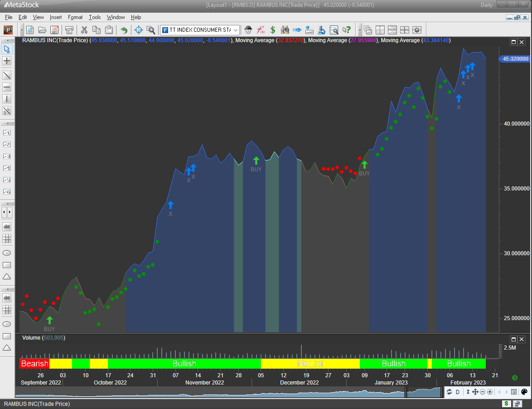Open the chart settings gear icon
The height and width of the screenshot is (409, 532).
pyautogui.click(x=416, y=30)
